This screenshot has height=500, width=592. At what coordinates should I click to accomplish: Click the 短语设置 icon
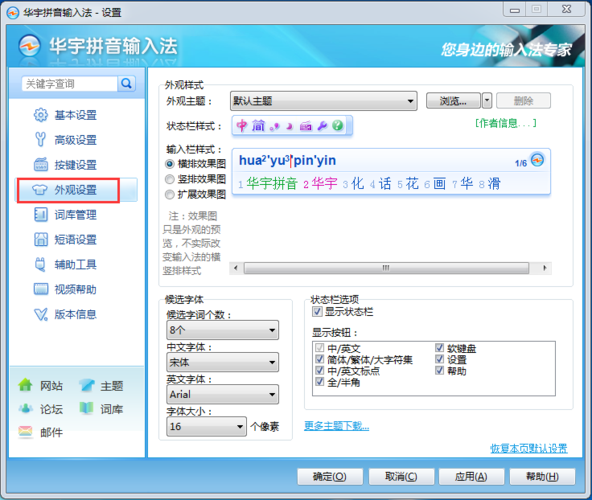click(x=41, y=239)
